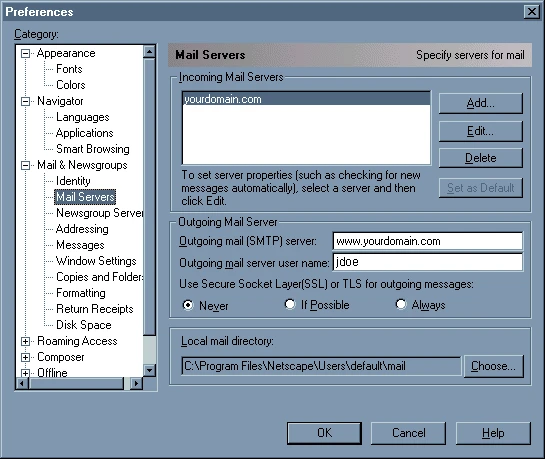545x459 pixels.
Task: Close the Preferences window
Action: [x=532, y=12]
